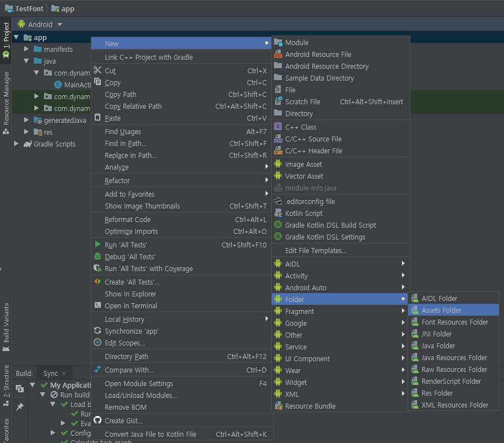Open the Local History submenu
The height and width of the screenshot is (443, 504).
click(182, 319)
